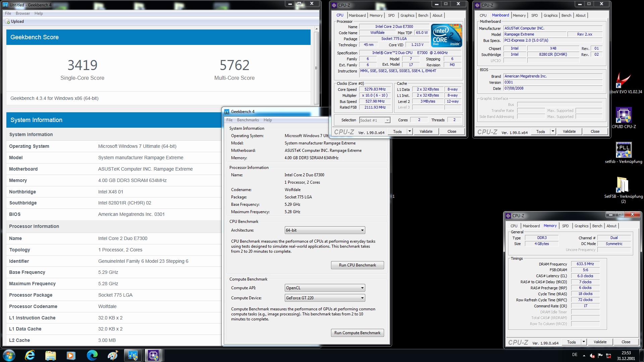644x362 pixels.
Task: Click Validate in the Memory CPU-Z window
Action: tap(600, 342)
